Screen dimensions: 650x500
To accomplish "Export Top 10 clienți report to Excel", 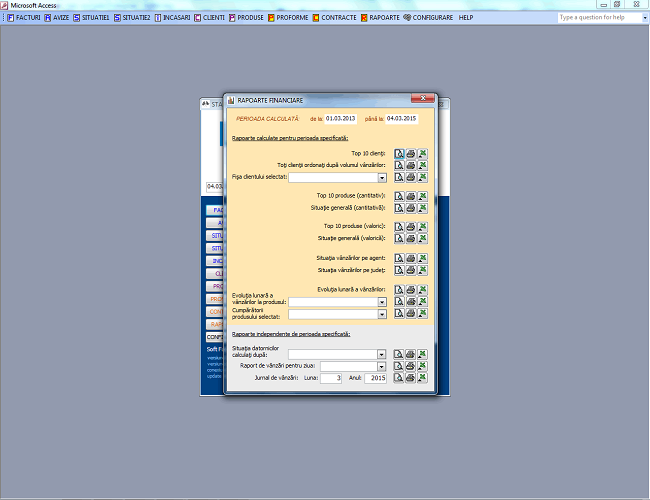I will click(x=422, y=154).
